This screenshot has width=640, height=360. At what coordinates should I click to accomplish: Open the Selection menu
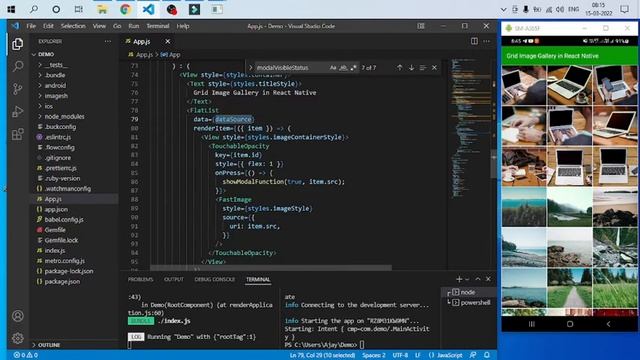[73, 26]
